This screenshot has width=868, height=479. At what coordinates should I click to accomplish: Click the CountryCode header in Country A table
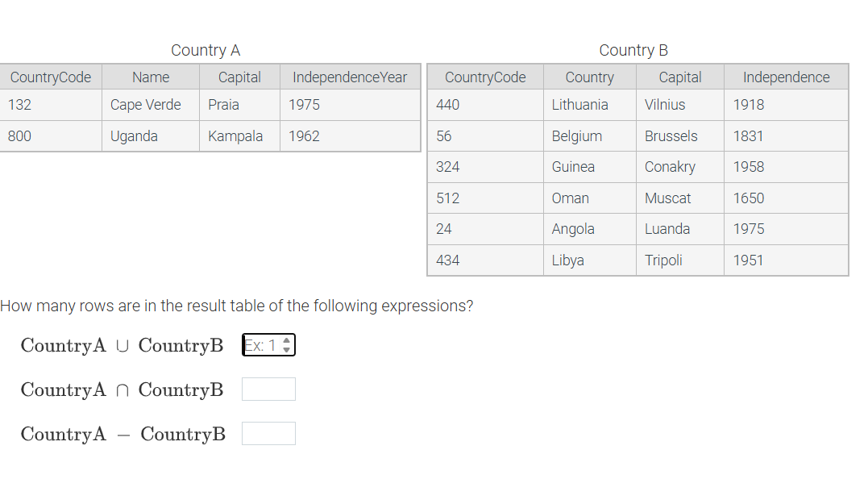click(51, 77)
